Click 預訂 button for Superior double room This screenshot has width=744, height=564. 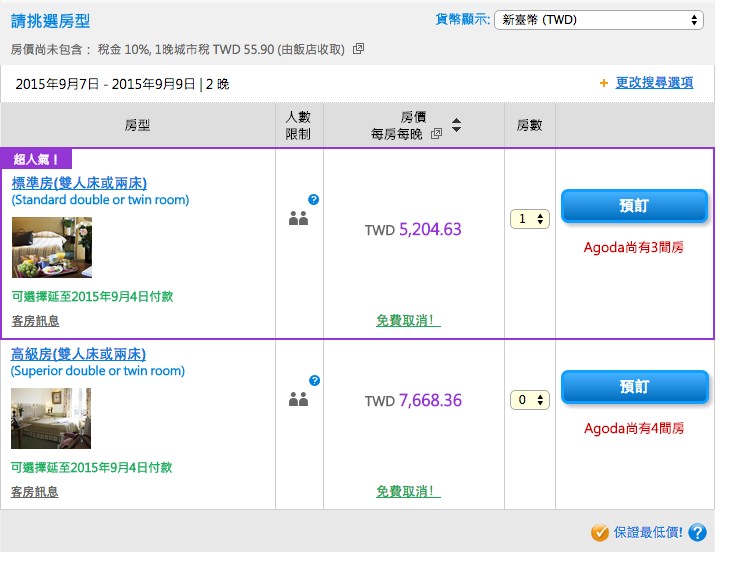pos(634,387)
